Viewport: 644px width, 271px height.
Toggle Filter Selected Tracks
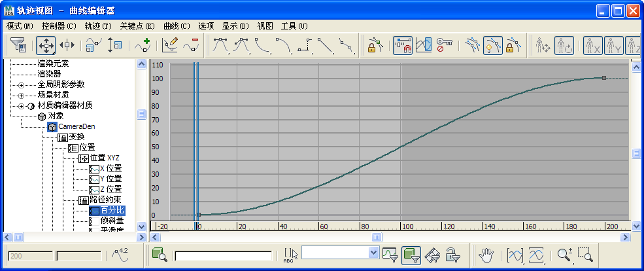click(390, 255)
